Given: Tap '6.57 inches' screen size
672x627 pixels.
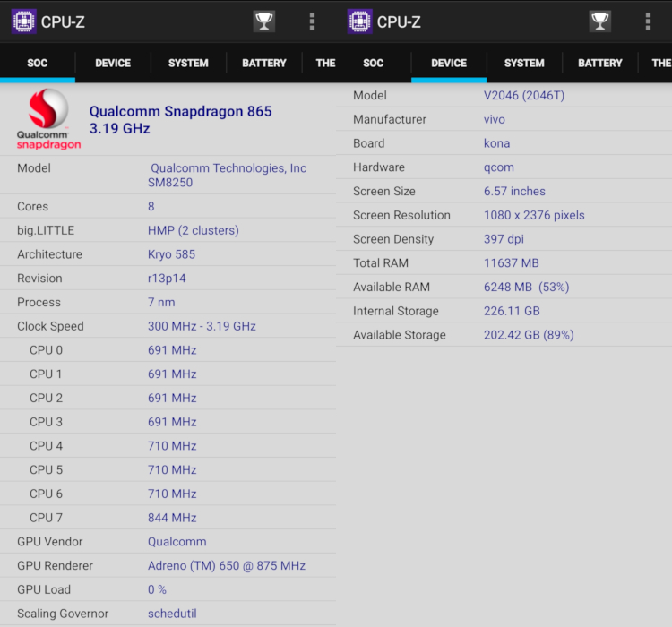Looking at the screenshot, I should click(x=514, y=192).
